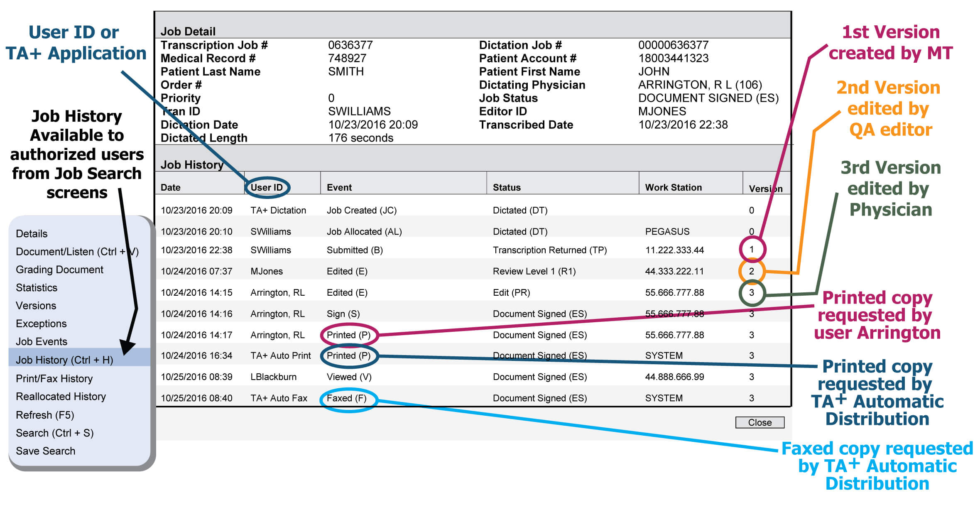The image size is (980, 505).
Task: Click Dictating Physician ARRINGTON, R L (106)
Action: (700, 85)
